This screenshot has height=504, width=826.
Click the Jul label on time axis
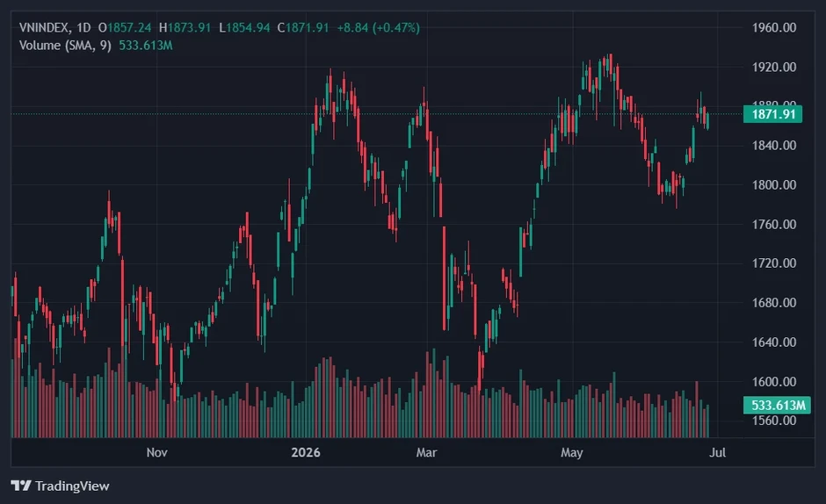[718, 452]
